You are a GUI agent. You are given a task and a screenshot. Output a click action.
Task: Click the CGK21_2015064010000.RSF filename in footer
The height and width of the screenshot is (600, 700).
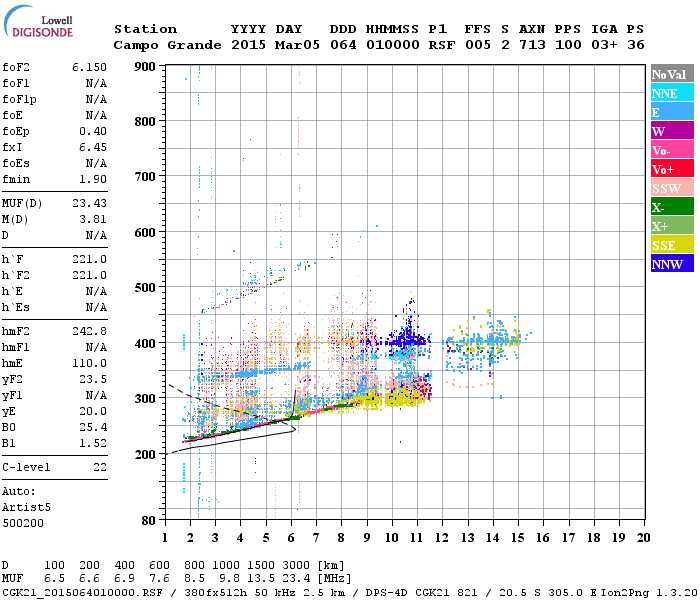point(83,593)
